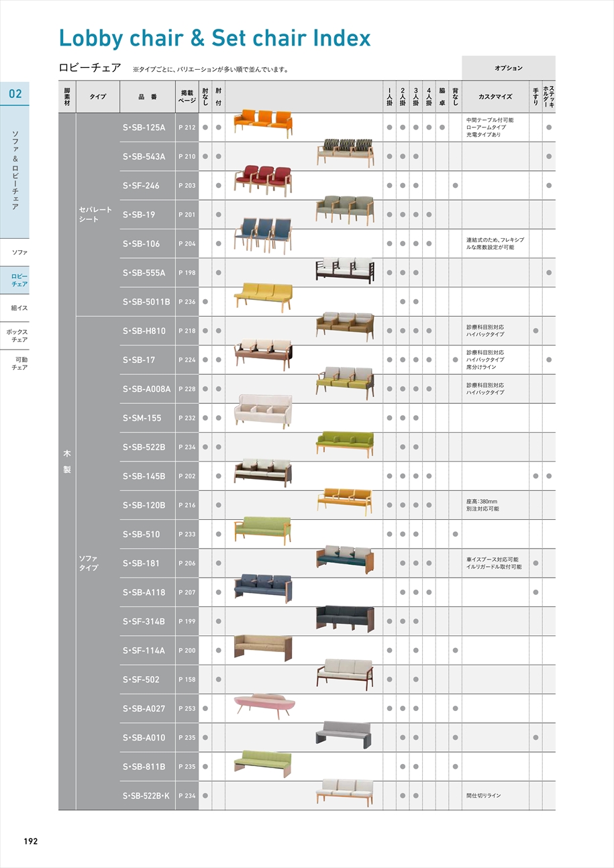614x868 pixels.
Task: Click page reference P 236
Action: 187,302
